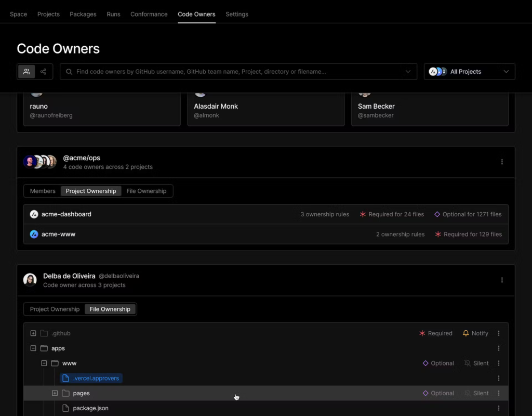Click Delba de Oliveira's avatar
The height and width of the screenshot is (416, 532).
click(30, 280)
